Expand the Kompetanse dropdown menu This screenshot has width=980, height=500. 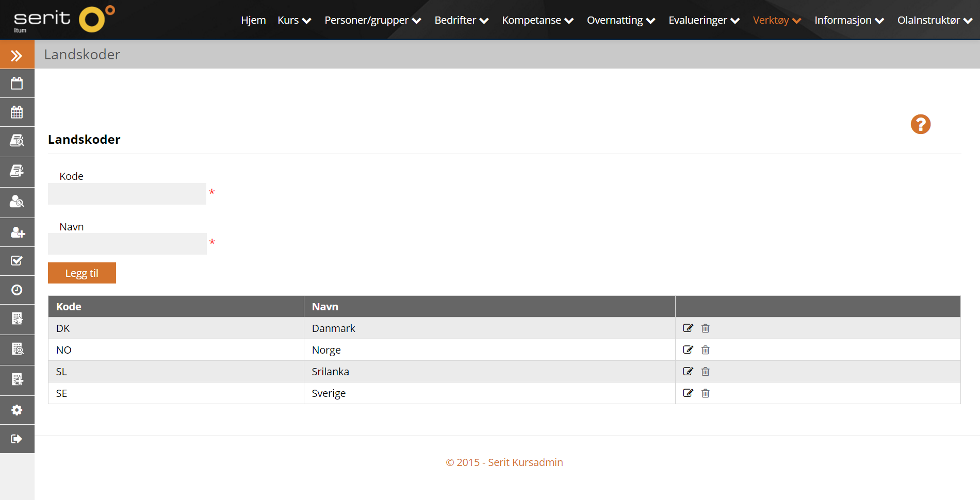pyautogui.click(x=537, y=20)
